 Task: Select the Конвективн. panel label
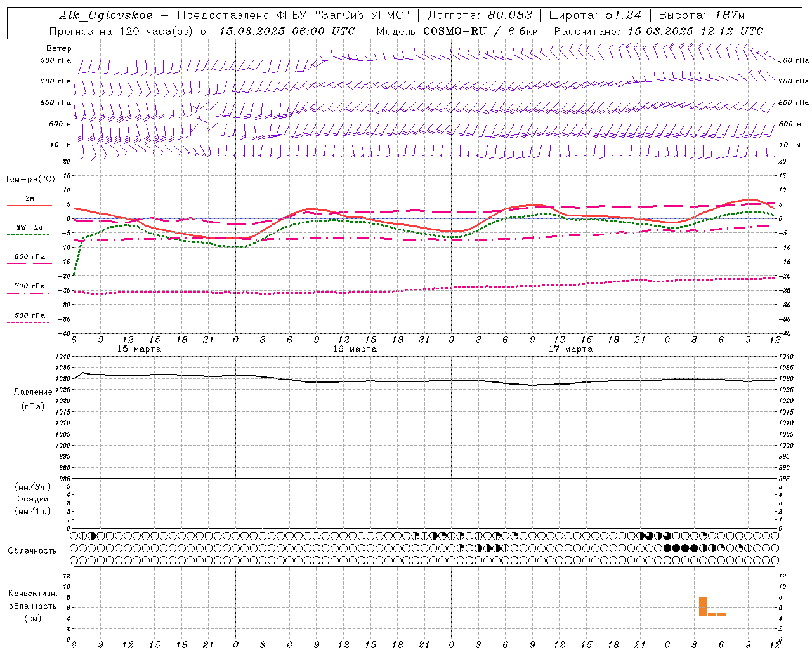click(32, 594)
